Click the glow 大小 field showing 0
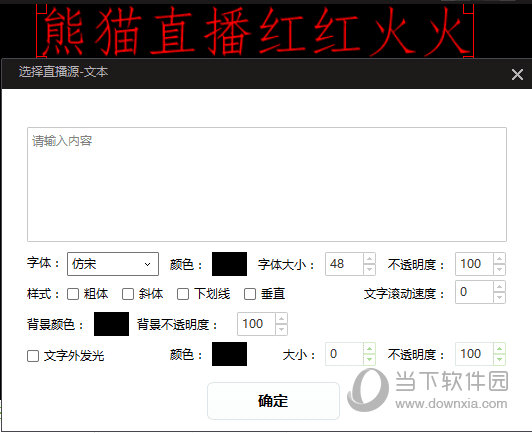The image size is (532, 433). pyautogui.click(x=344, y=354)
